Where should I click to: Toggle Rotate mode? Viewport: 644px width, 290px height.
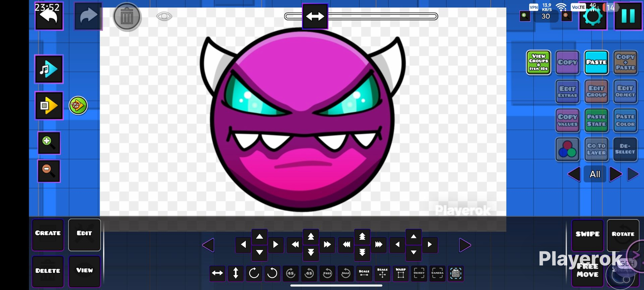pos(623,235)
